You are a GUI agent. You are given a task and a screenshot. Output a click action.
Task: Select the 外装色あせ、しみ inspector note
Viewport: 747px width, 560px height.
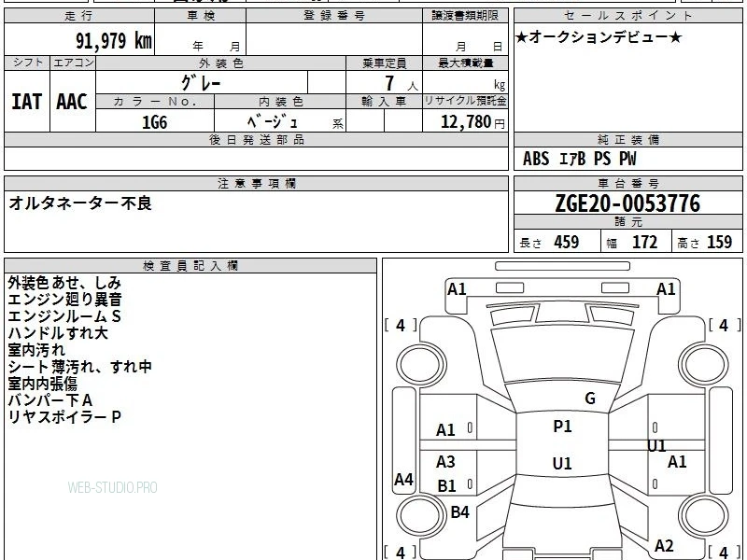(x=64, y=283)
